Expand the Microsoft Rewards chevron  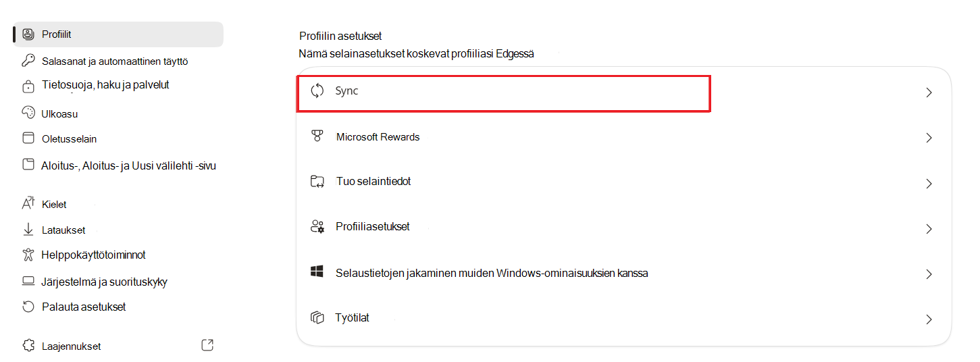click(x=929, y=138)
